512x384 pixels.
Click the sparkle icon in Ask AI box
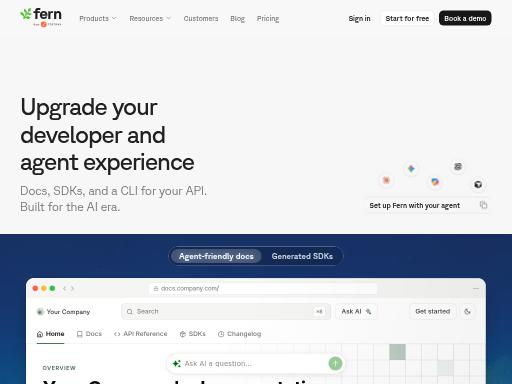176,363
